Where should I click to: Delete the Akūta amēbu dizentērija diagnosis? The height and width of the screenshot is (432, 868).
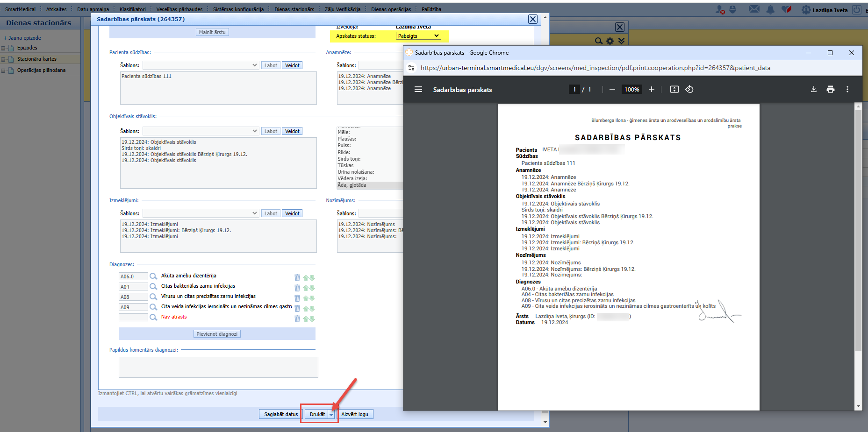297,277
